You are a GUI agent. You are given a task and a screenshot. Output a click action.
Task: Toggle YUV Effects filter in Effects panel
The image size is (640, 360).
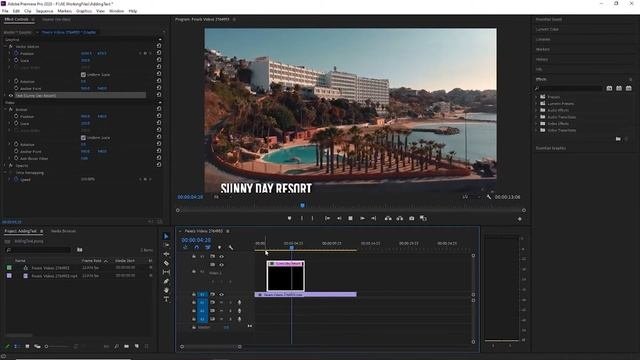coord(629,88)
